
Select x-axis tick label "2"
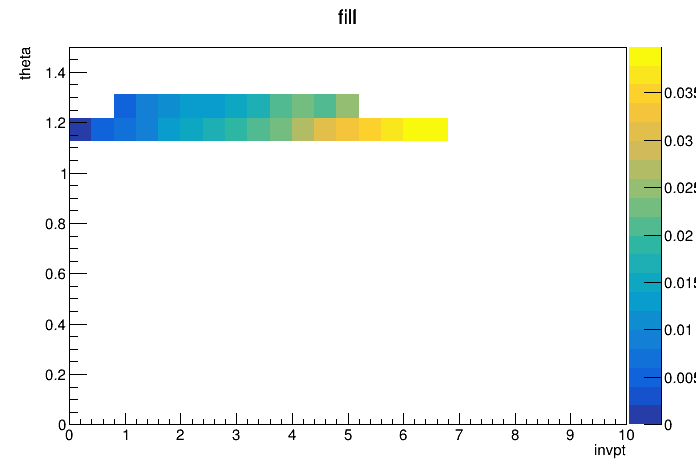180,435
